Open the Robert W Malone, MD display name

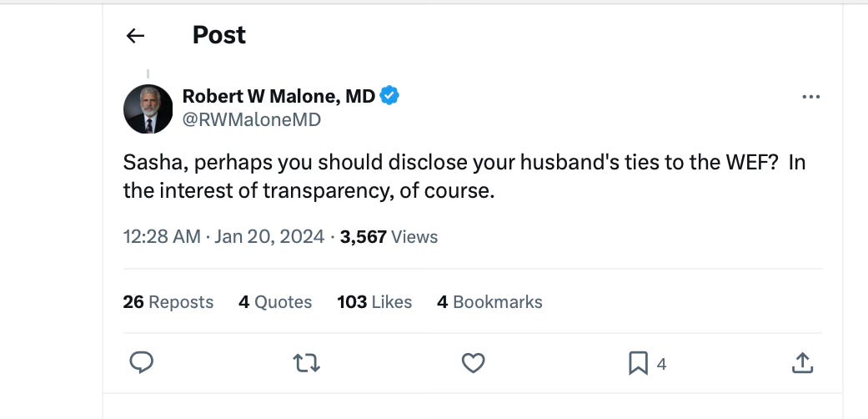click(279, 97)
